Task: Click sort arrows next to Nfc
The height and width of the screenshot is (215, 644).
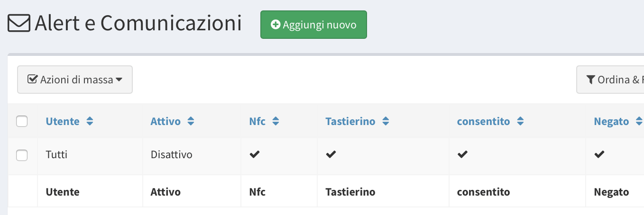Action: pyautogui.click(x=276, y=122)
